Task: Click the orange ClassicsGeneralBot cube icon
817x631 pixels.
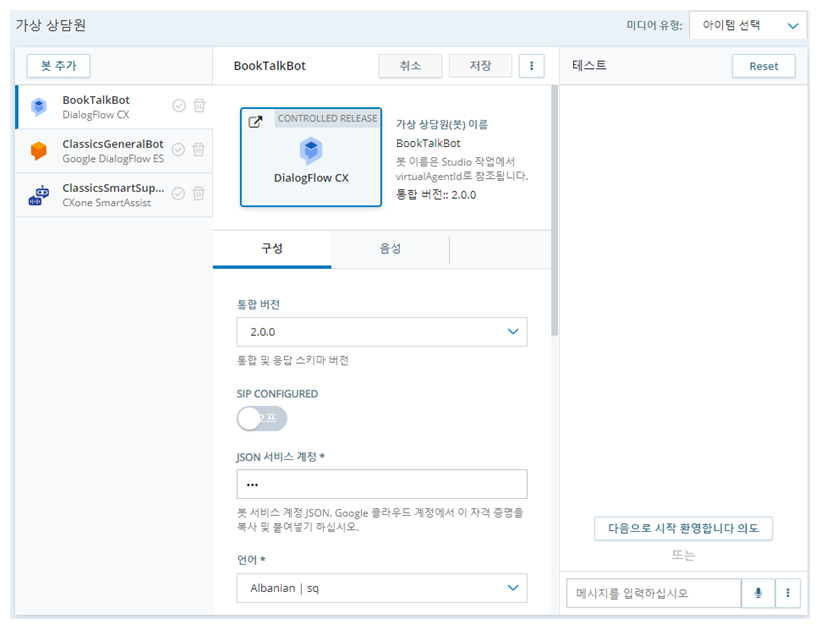Action: (39, 151)
